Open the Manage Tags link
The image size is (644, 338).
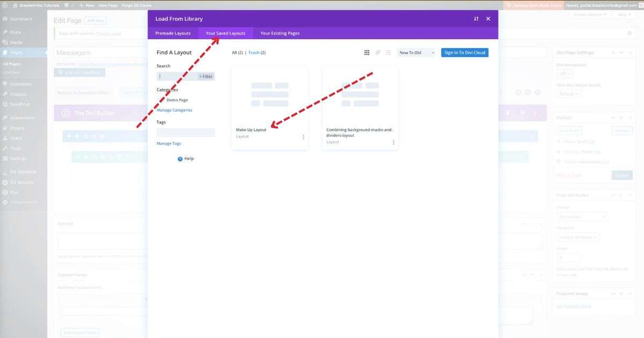pyautogui.click(x=169, y=143)
